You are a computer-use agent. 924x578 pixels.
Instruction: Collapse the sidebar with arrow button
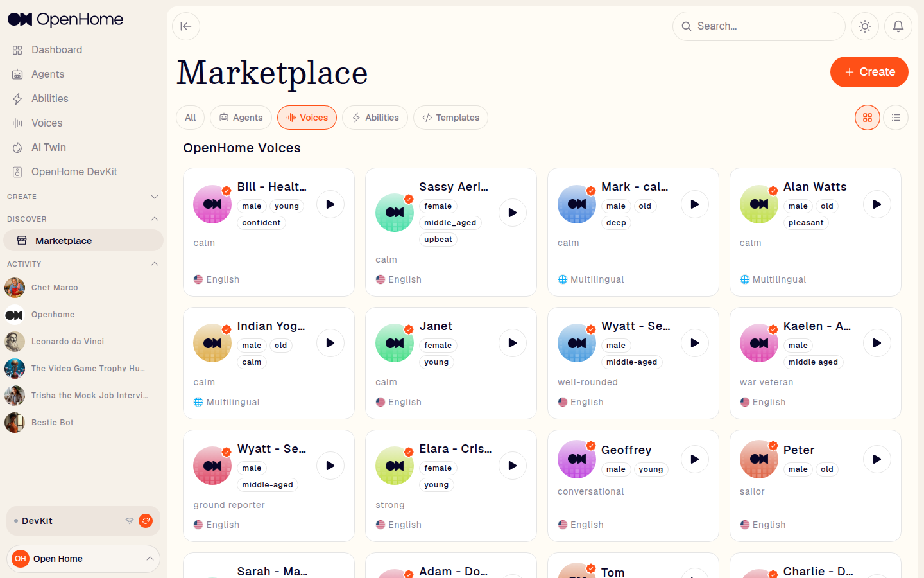(x=186, y=26)
